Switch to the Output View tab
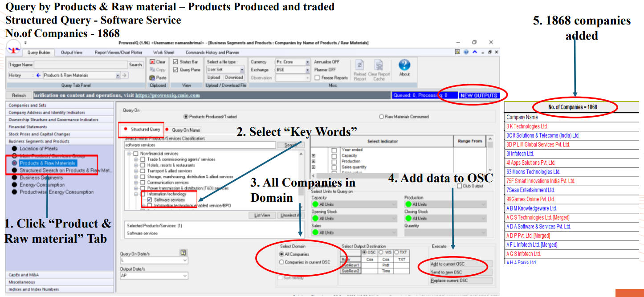 (72, 53)
